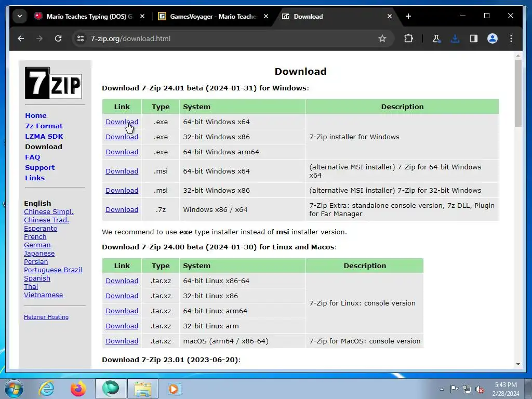Show hidden system tray icons arrow
Screen dimensions: 532x399
click(442, 389)
